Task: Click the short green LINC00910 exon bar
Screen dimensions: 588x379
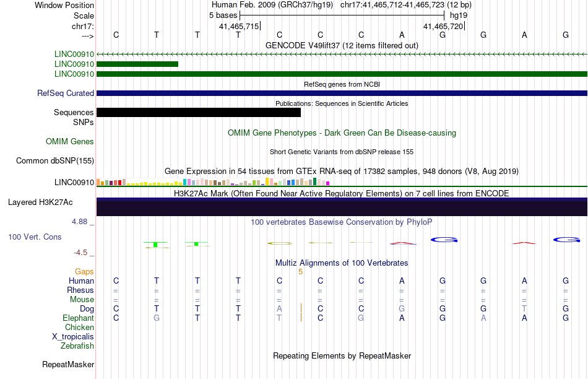Action: (137, 64)
